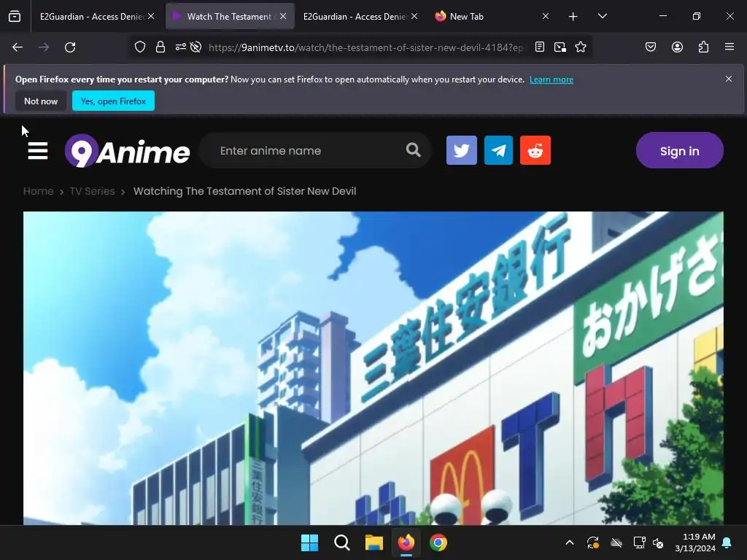Open clock showing 1:19 AM
Viewport: 747px width, 560px height.
click(x=695, y=542)
